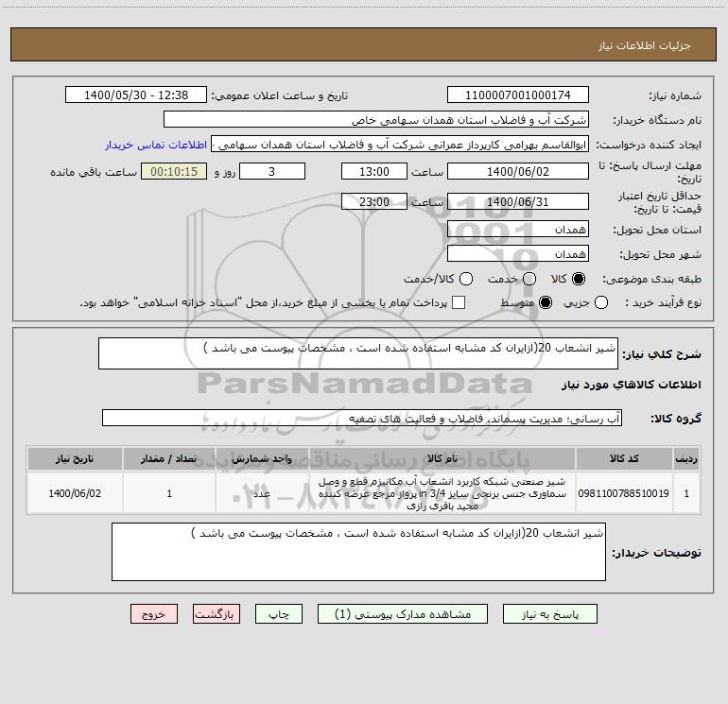This screenshot has width=728, height=704.
Task: Click the price validity date 1400/06/31 field
Action: click(518, 201)
